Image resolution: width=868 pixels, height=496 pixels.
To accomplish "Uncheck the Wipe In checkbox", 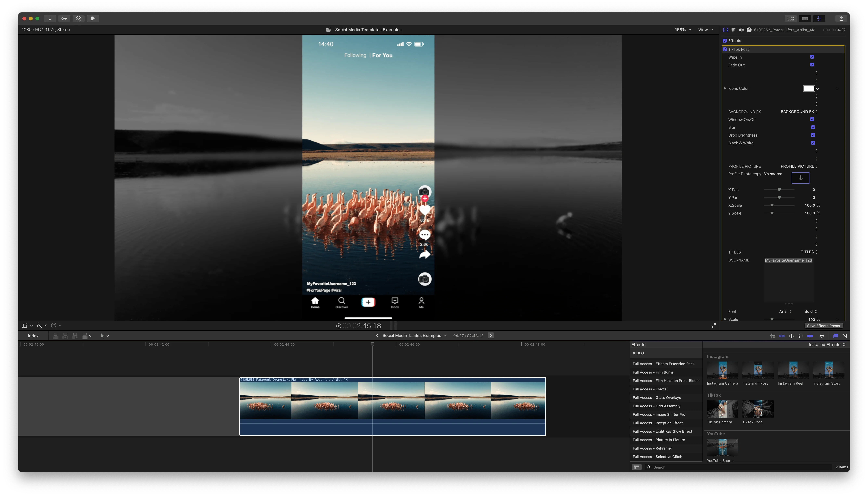I will 812,57.
